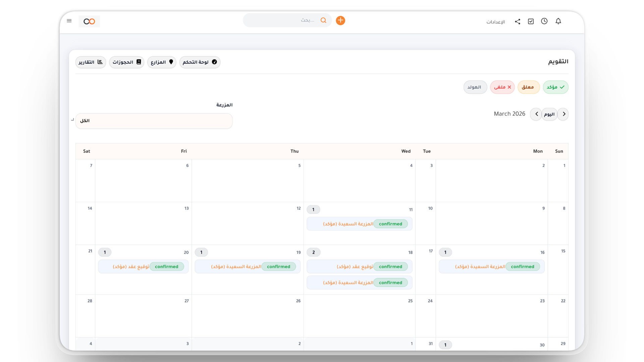This screenshot has width=644, height=362.
Task: Click the share icon
Action: click(518, 21)
